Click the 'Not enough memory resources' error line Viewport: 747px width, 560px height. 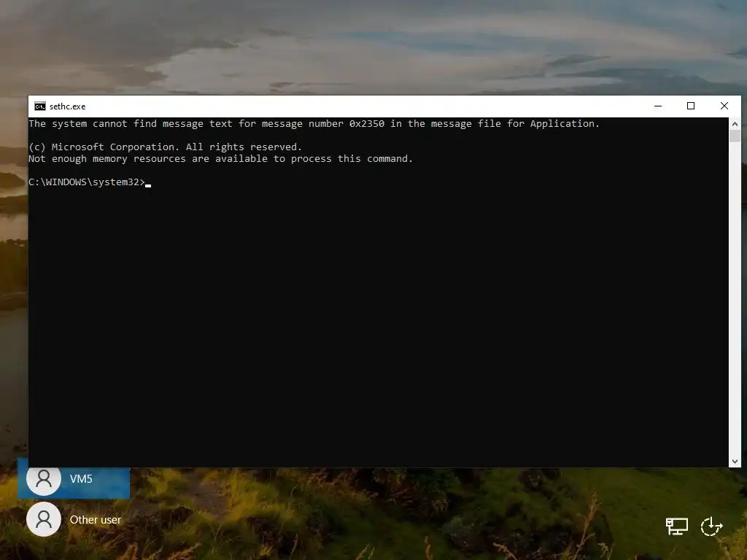tap(220, 158)
